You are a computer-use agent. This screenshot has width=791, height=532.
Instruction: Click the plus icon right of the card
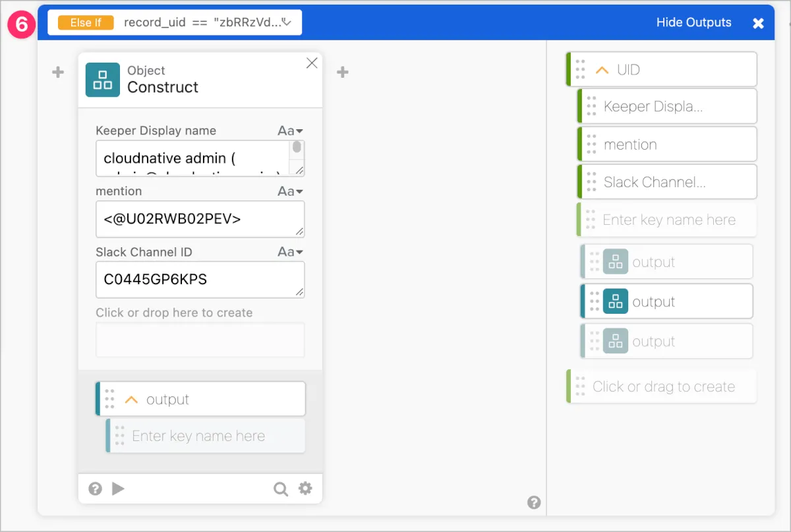click(343, 73)
